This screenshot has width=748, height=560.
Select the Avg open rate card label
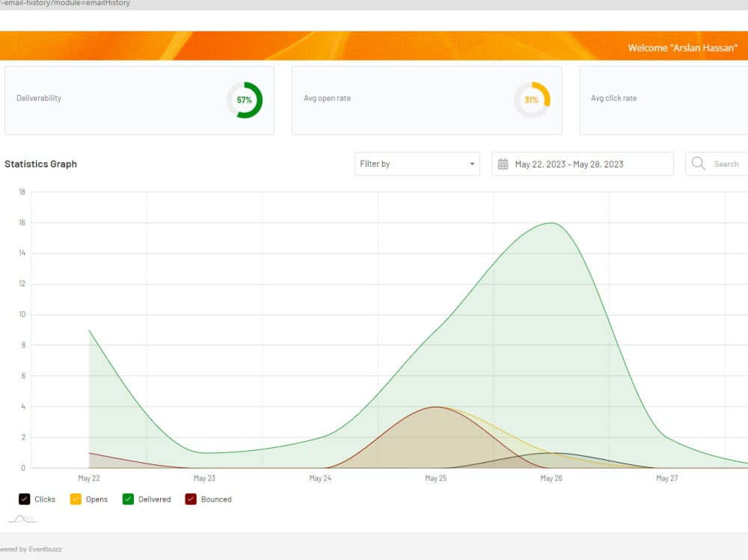327,98
